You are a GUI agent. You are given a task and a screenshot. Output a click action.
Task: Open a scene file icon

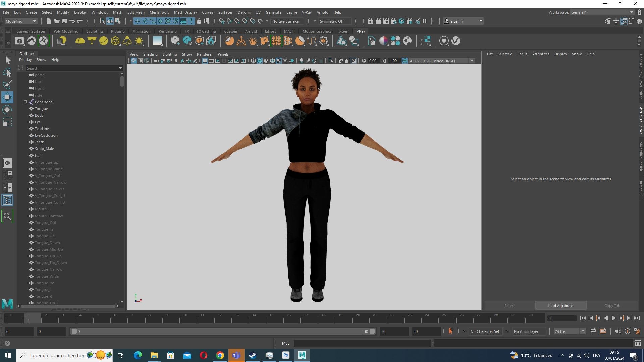tap(57, 21)
